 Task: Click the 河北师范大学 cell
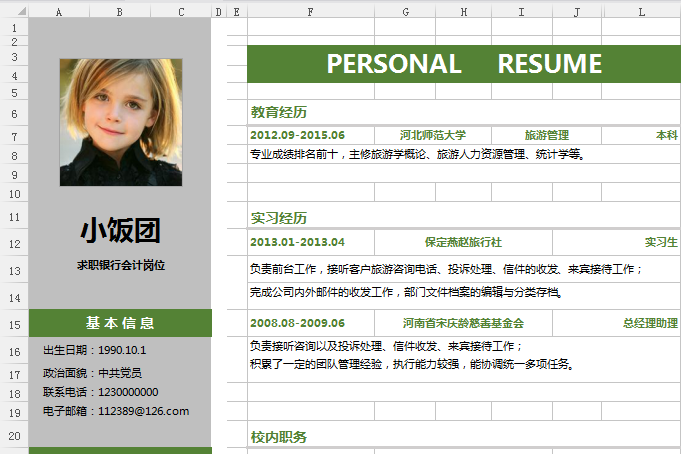[x=432, y=135]
